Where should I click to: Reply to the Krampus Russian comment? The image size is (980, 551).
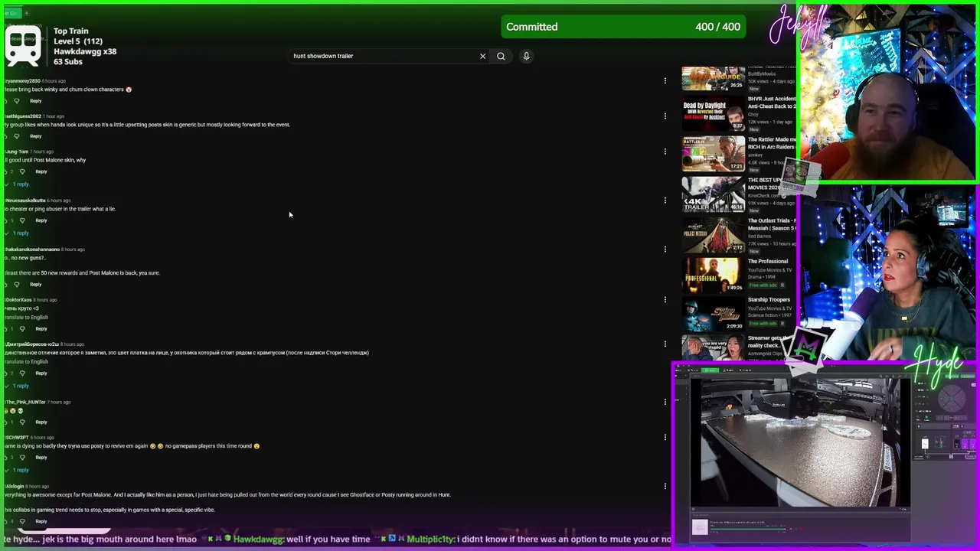(41, 373)
